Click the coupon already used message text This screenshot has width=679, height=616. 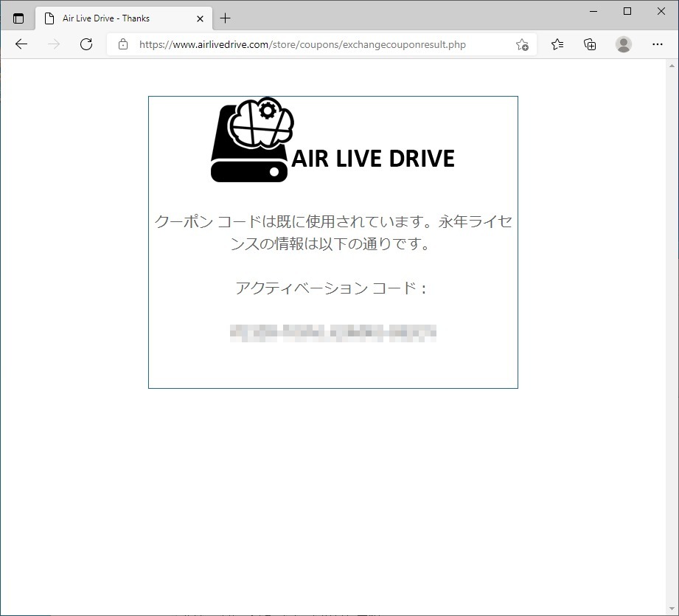[333, 232]
